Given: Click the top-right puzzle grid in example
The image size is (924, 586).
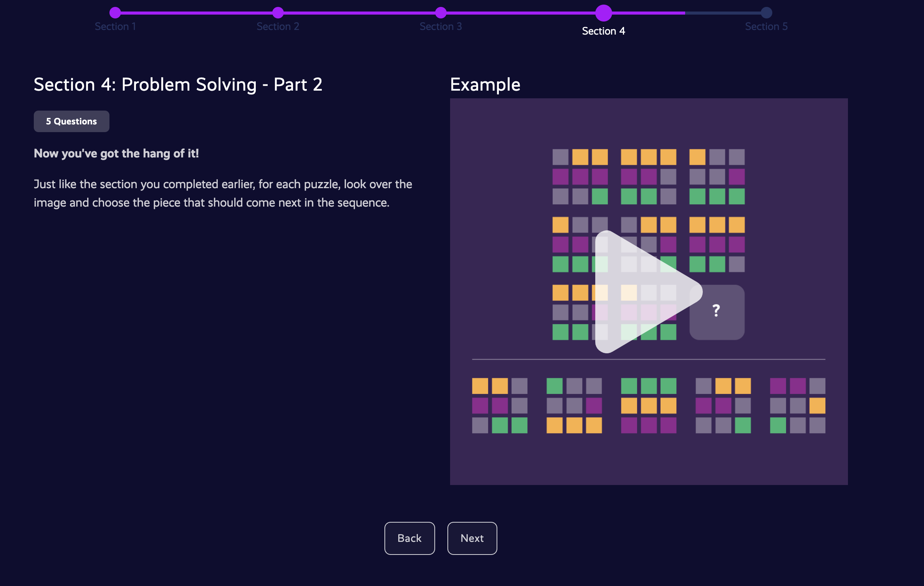Looking at the screenshot, I should coord(717,177).
